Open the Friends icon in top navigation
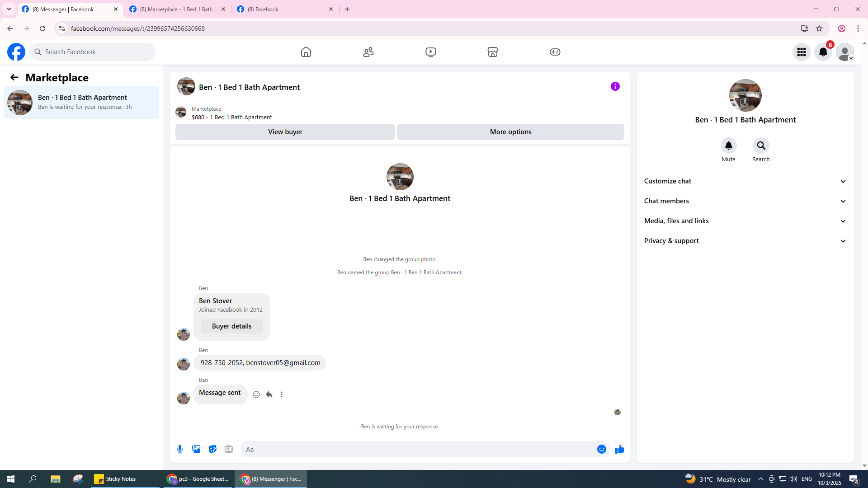The width and height of the screenshot is (868, 488). 368,52
